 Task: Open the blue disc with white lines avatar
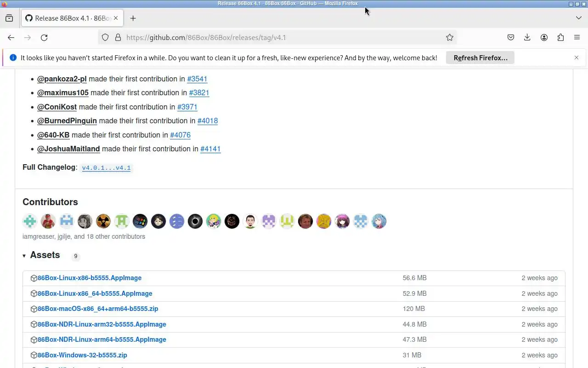click(x=177, y=221)
